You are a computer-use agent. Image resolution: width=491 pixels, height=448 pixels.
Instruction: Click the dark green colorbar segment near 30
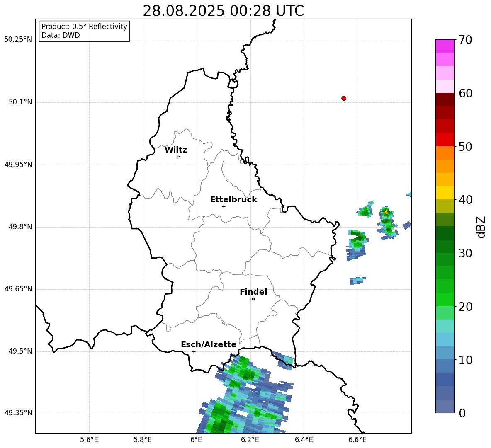(x=445, y=246)
